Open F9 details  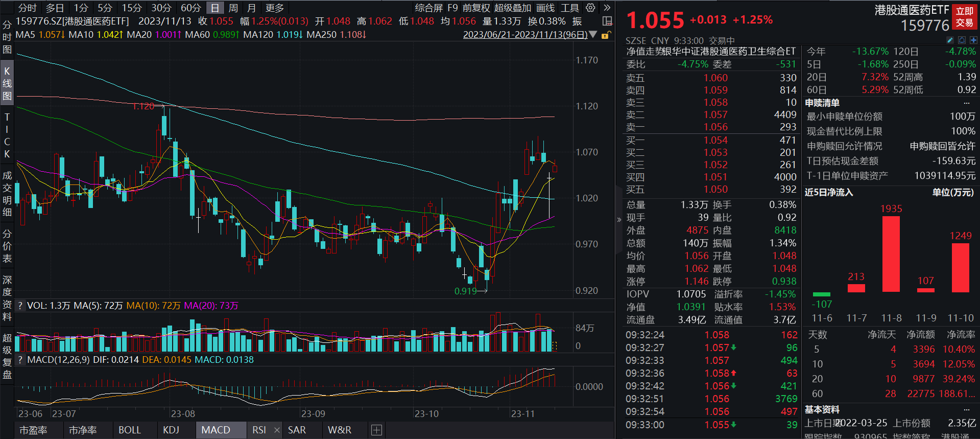click(452, 8)
